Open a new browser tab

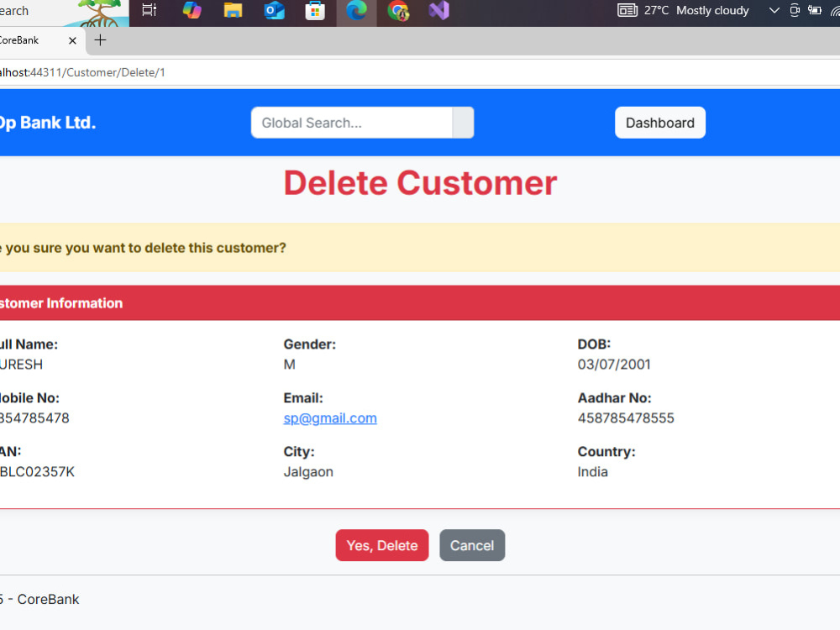tap(100, 40)
